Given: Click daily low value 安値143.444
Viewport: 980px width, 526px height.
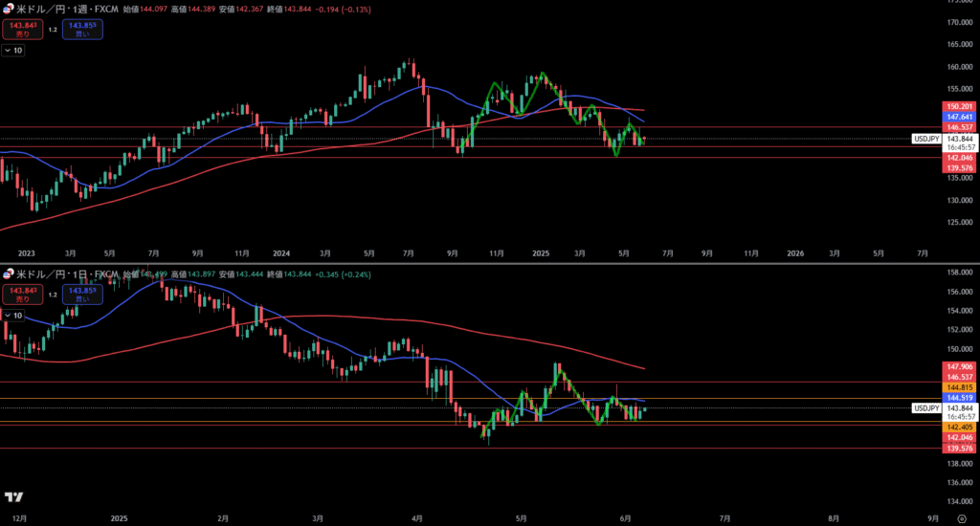Looking at the screenshot, I should click(x=240, y=274).
